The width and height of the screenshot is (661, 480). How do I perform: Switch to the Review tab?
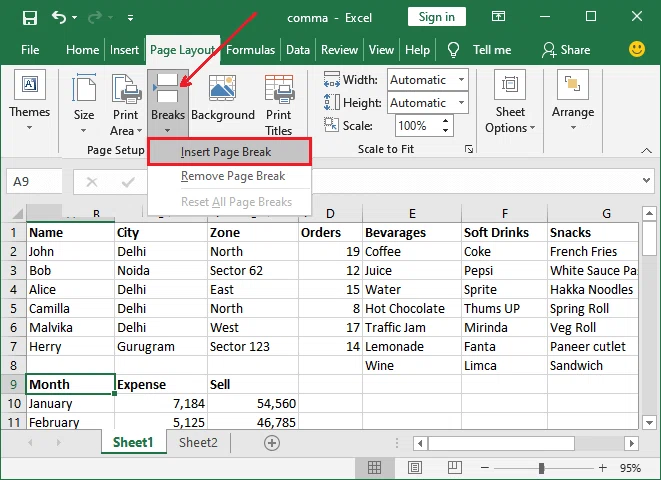(339, 50)
